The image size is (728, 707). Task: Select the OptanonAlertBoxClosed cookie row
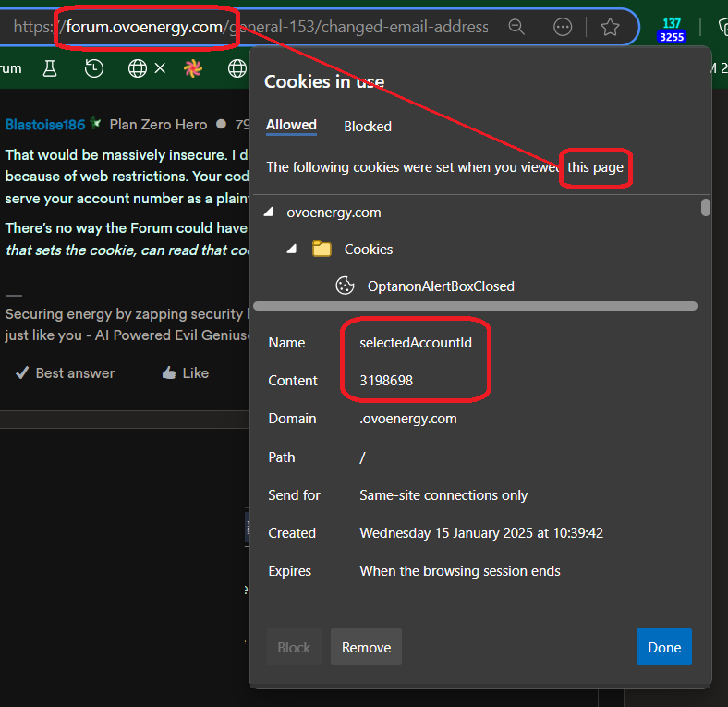click(441, 286)
